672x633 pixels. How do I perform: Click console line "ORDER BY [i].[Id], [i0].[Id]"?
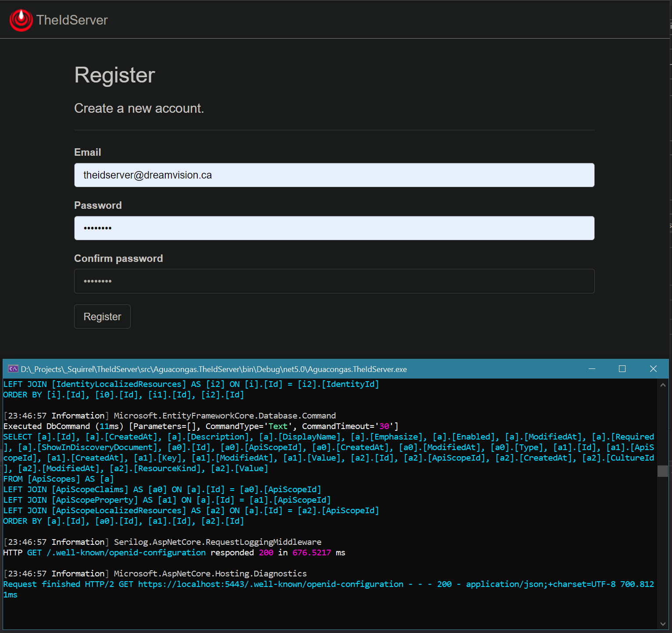coord(124,395)
